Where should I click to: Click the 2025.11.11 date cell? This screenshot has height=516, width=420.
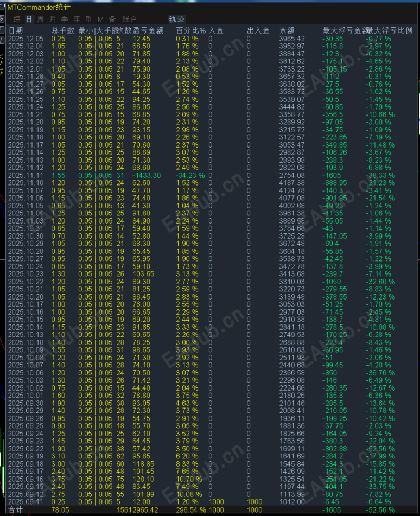click(x=26, y=175)
